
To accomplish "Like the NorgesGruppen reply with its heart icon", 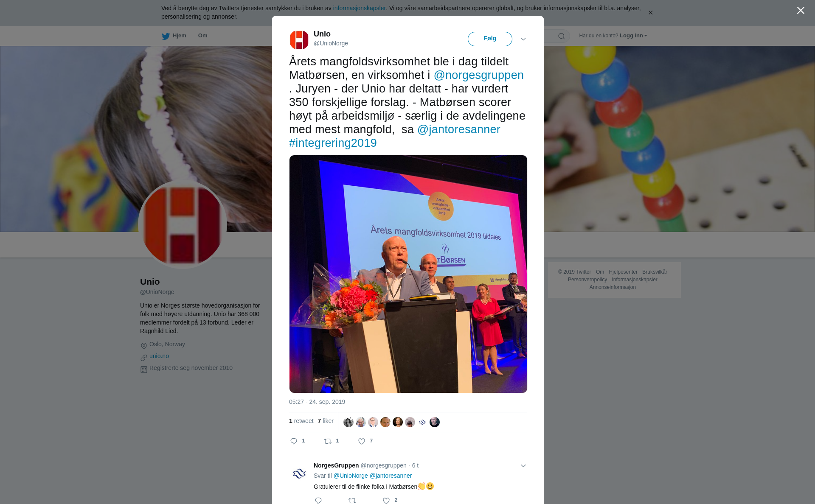I will (x=386, y=501).
